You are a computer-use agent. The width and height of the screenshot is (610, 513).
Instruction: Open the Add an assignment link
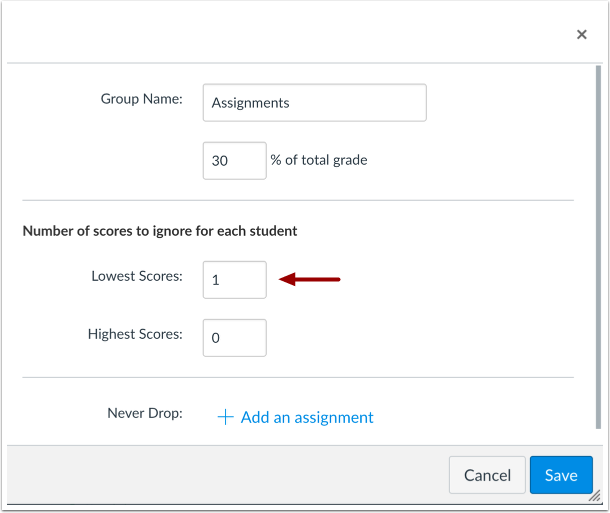coord(307,417)
